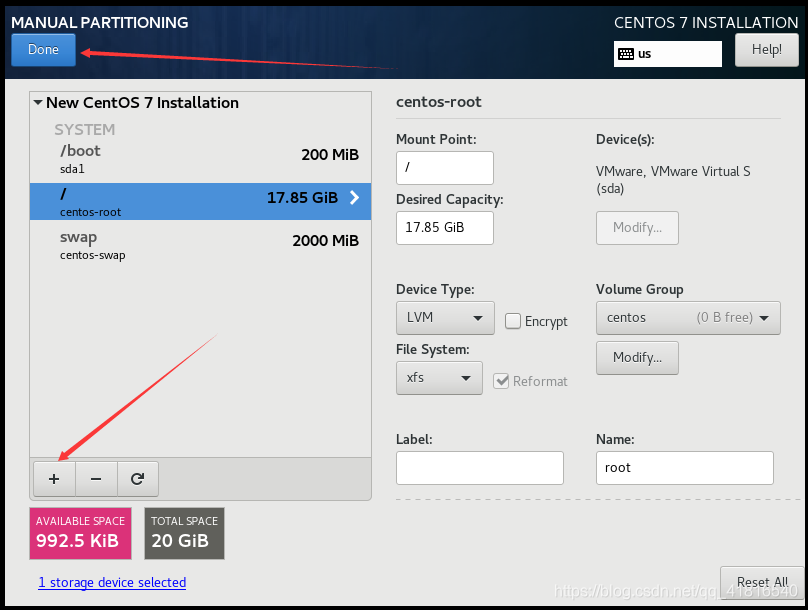The image size is (808, 610).
Task: Click the TOTAL SPACE 20 GiB box
Action: [x=184, y=533]
